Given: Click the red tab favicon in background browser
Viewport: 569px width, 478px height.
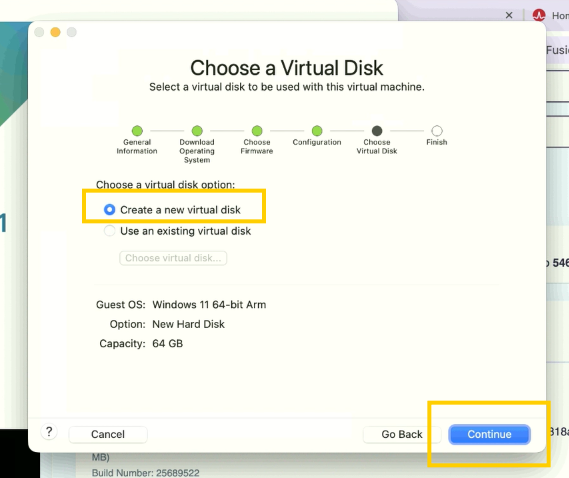Looking at the screenshot, I should pyautogui.click(x=539, y=15).
